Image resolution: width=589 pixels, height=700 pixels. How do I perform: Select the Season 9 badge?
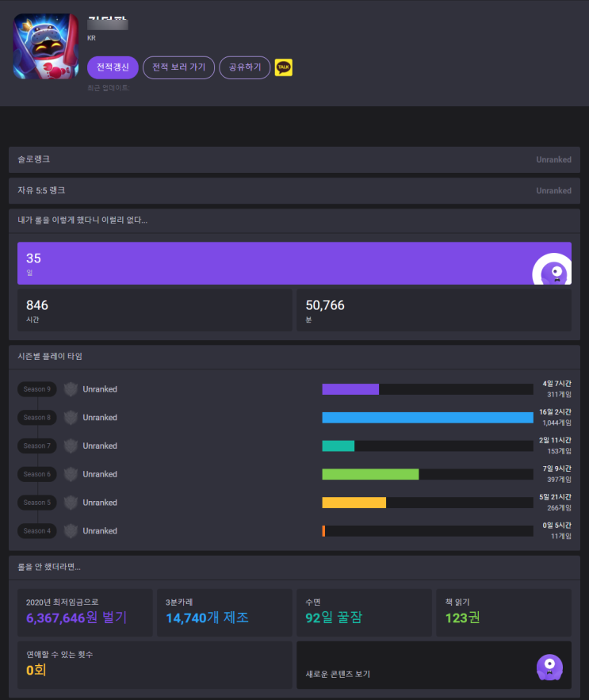pyautogui.click(x=37, y=389)
